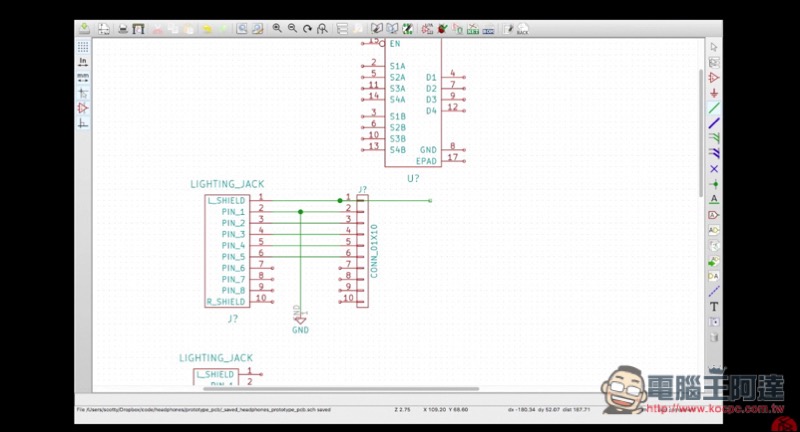Click the Bill of Materials (BOM) icon
Viewport: 800px width, 432px height.
point(488,29)
